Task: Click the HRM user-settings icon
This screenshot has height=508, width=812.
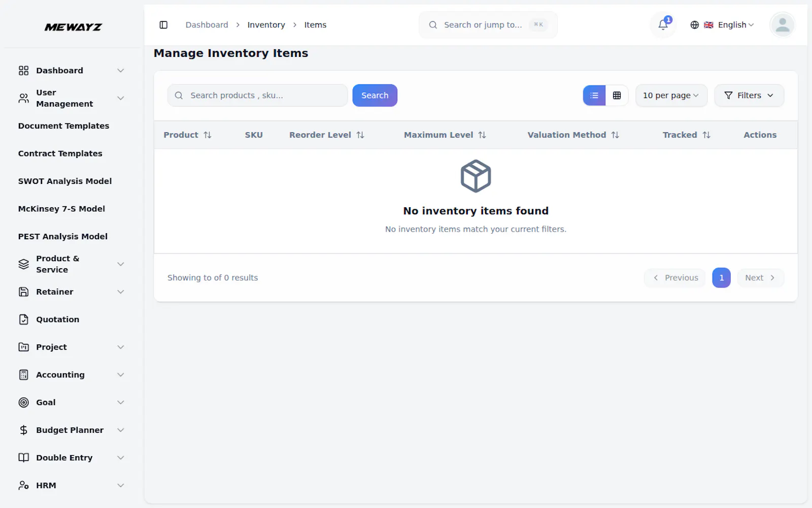Action: click(23, 486)
